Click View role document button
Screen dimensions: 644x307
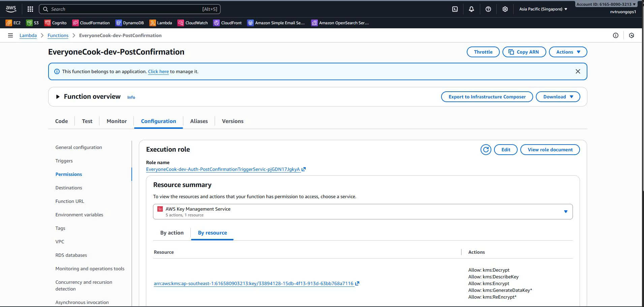550,150
